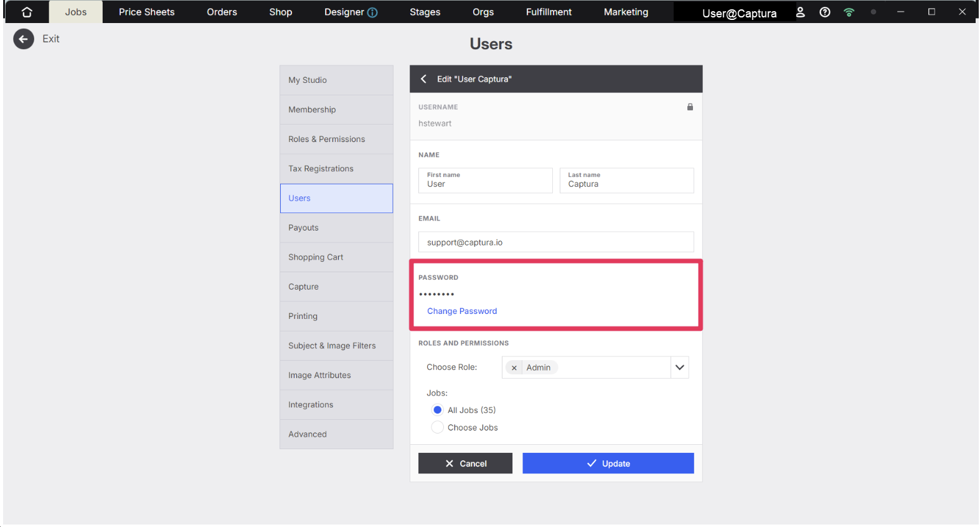Click the username lock icon
The height and width of the screenshot is (527, 980).
click(x=690, y=107)
